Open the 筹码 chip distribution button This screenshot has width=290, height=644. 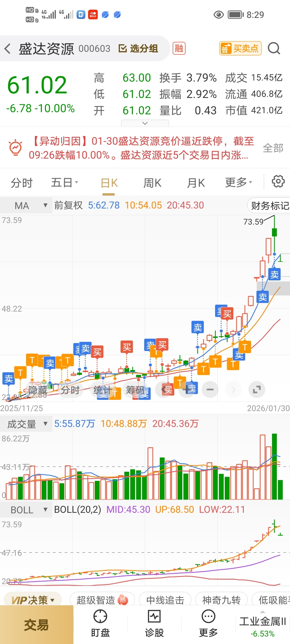click(x=135, y=390)
